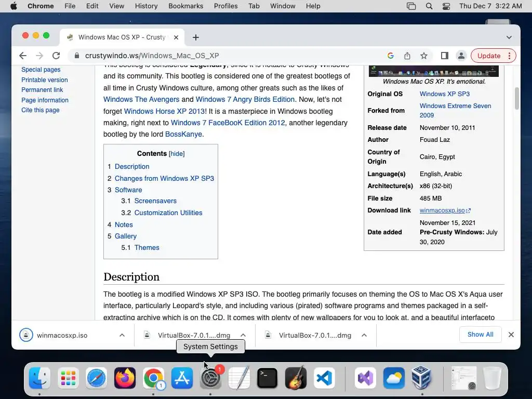Open the Edit menu
Viewport: 532px width, 399px height.
point(92,6)
